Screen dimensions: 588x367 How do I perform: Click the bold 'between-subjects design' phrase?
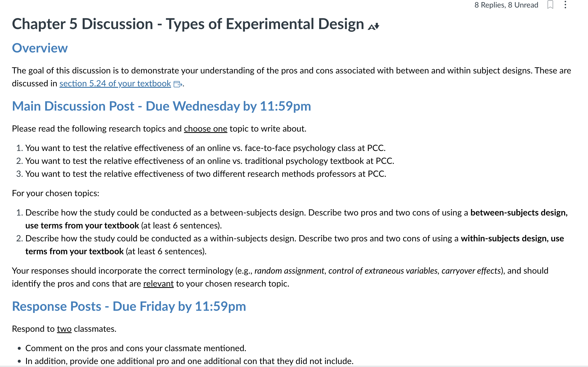coord(519,213)
